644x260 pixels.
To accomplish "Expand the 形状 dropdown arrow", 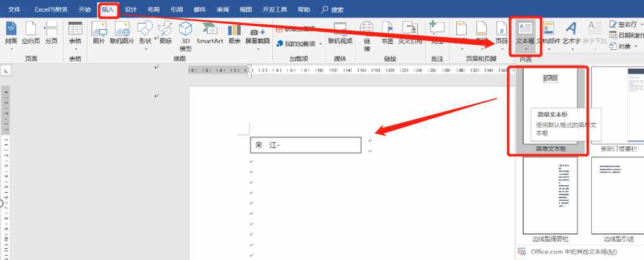I will click(145, 49).
